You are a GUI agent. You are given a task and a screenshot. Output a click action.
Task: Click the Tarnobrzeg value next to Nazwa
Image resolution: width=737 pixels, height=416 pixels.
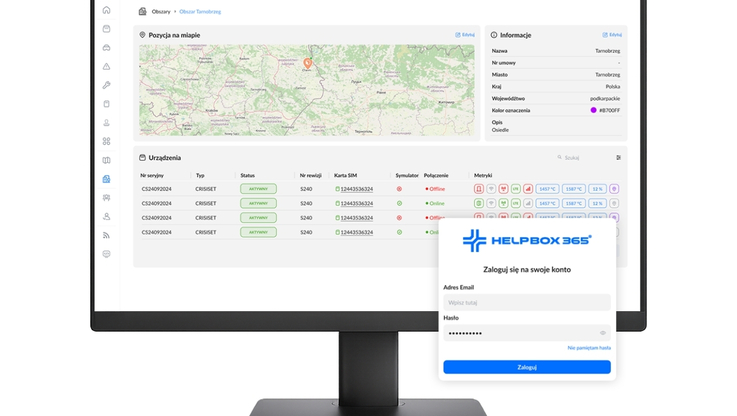(607, 51)
